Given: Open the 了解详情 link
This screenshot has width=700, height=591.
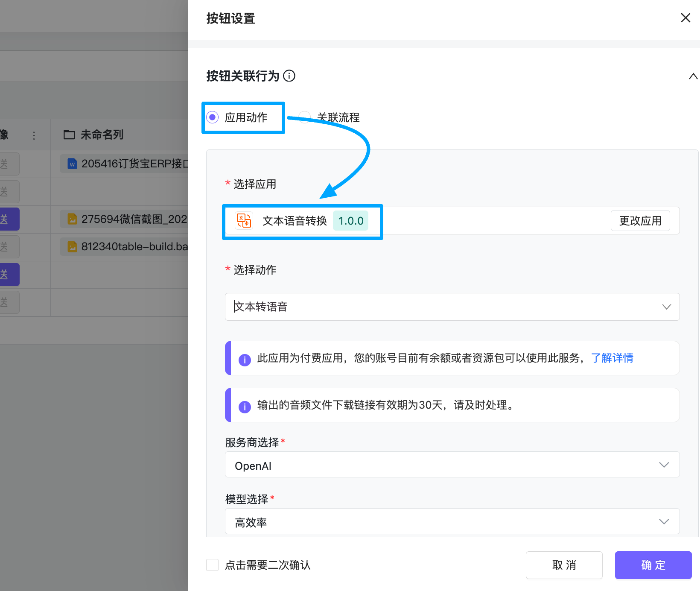Looking at the screenshot, I should (612, 358).
